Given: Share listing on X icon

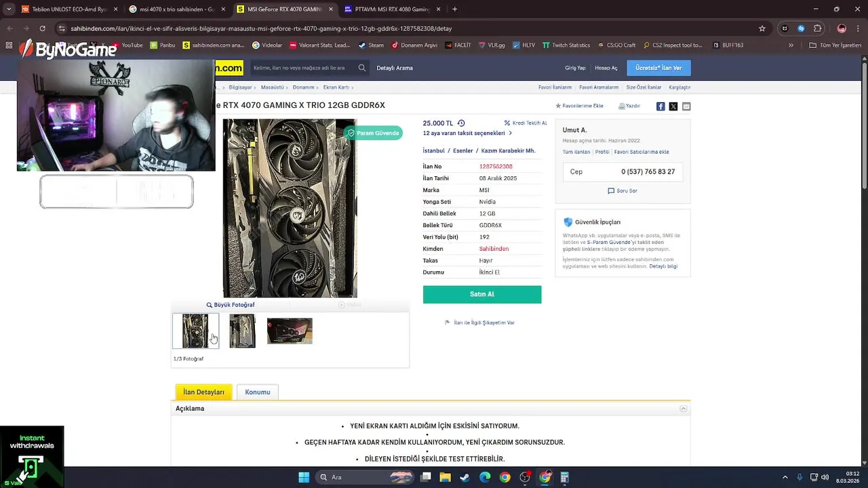Looking at the screenshot, I should tap(673, 106).
